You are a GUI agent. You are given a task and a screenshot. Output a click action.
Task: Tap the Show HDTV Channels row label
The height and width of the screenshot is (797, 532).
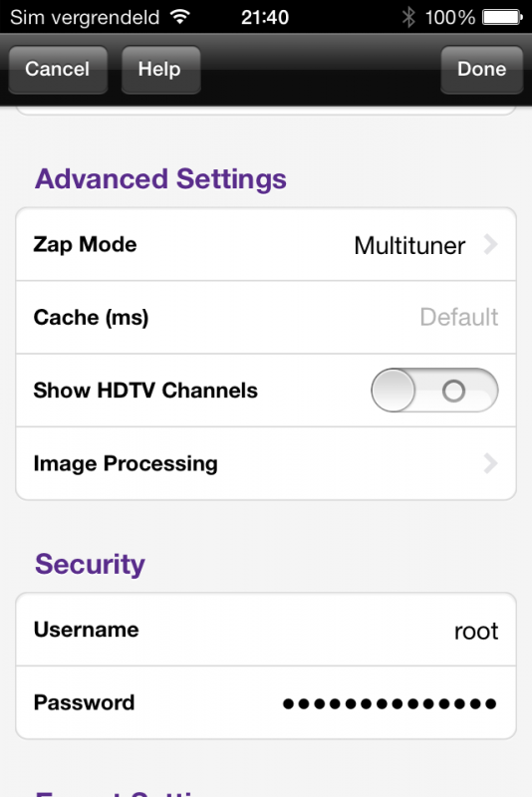click(x=145, y=391)
